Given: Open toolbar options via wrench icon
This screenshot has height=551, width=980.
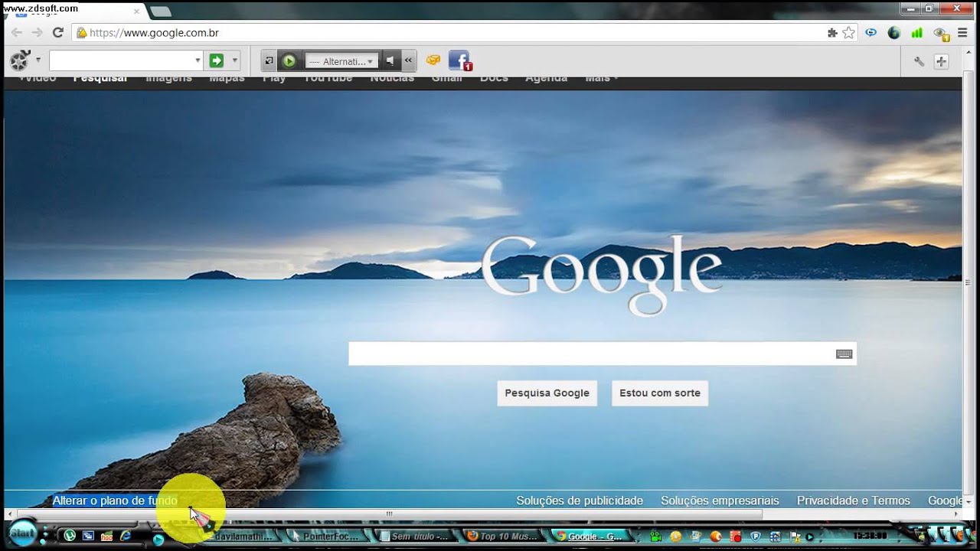Looking at the screenshot, I should pos(919,61).
